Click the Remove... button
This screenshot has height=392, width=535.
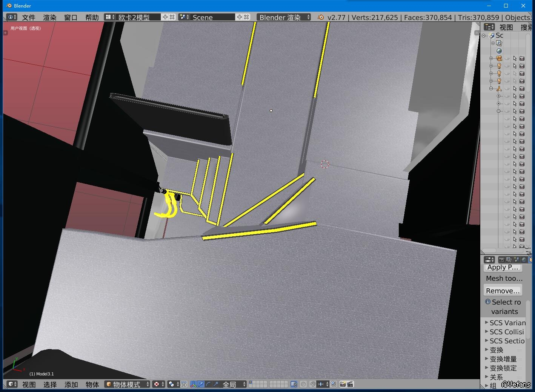pos(503,291)
